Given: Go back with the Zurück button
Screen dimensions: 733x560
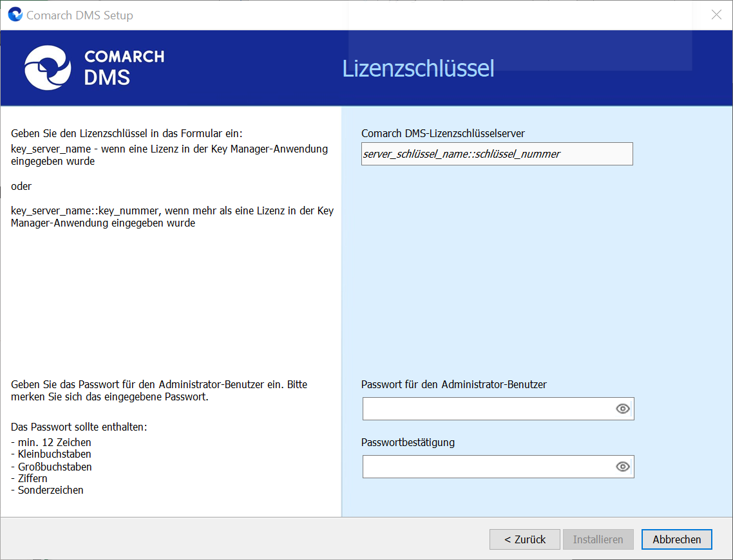Looking at the screenshot, I should pyautogui.click(x=524, y=539).
